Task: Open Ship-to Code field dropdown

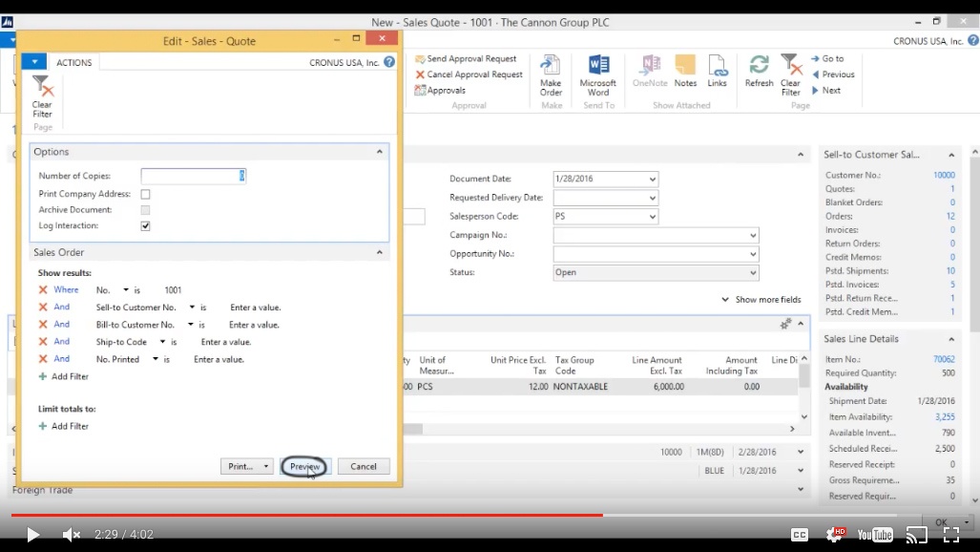Action: [x=162, y=342]
